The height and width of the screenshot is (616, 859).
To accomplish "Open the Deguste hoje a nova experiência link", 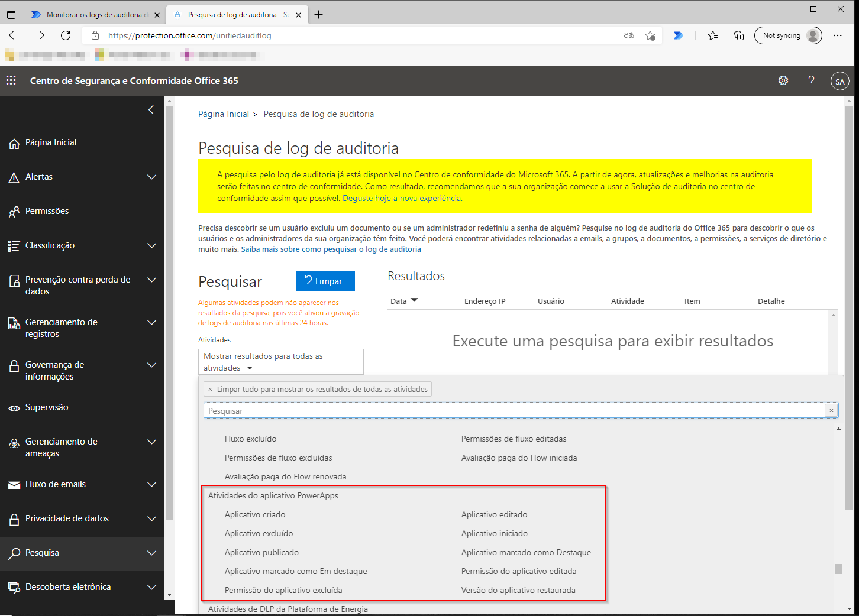I will coord(402,198).
